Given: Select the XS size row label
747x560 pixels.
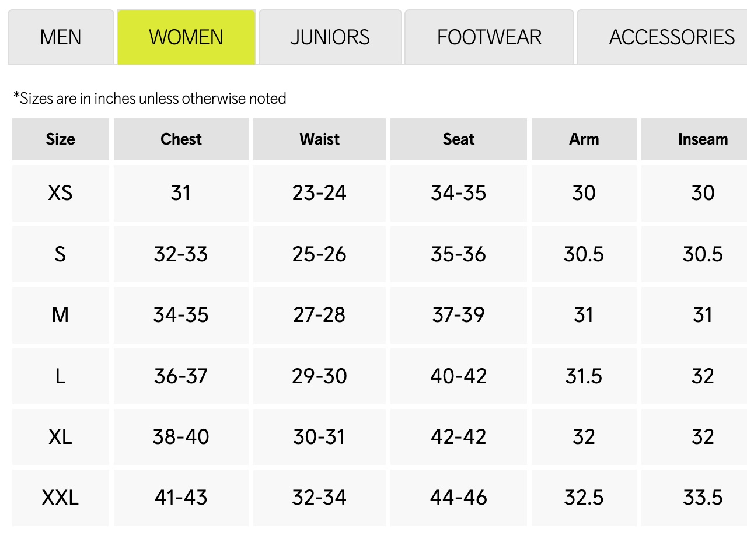Looking at the screenshot, I should click(x=60, y=192).
